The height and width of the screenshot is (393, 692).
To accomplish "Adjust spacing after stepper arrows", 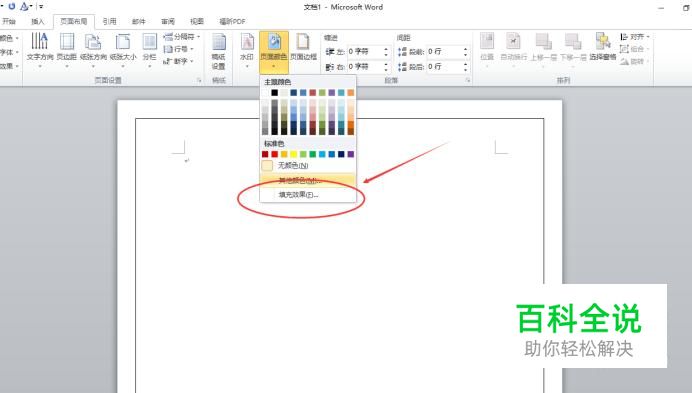I will [466, 67].
